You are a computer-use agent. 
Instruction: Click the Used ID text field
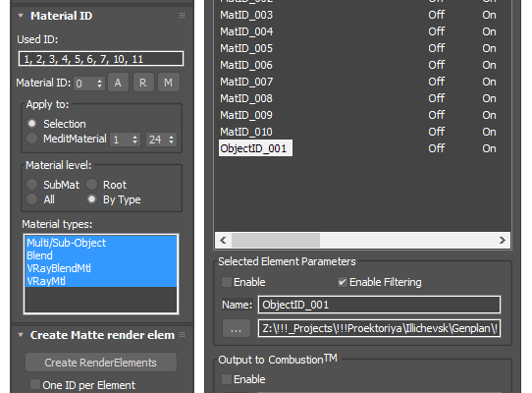101,59
